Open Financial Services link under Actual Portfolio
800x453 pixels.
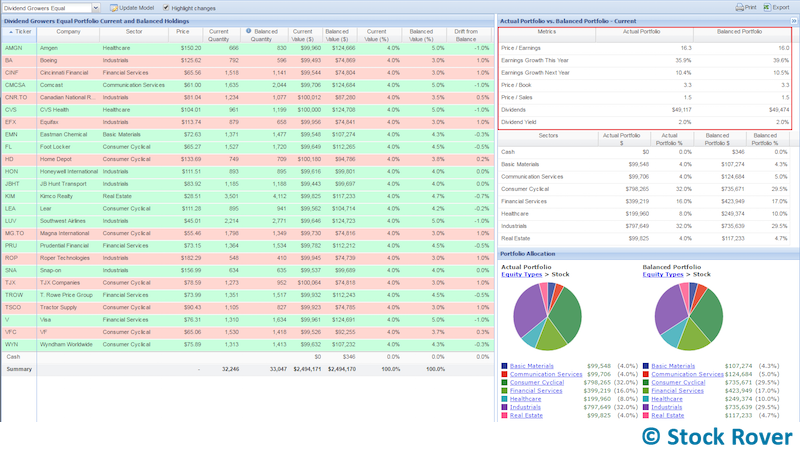pyautogui.click(x=536, y=390)
